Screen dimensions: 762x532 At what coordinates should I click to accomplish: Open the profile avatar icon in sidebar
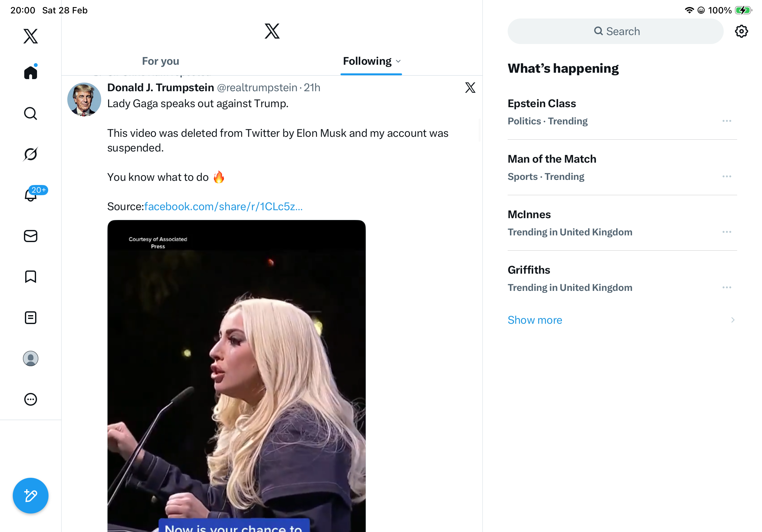tap(31, 358)
